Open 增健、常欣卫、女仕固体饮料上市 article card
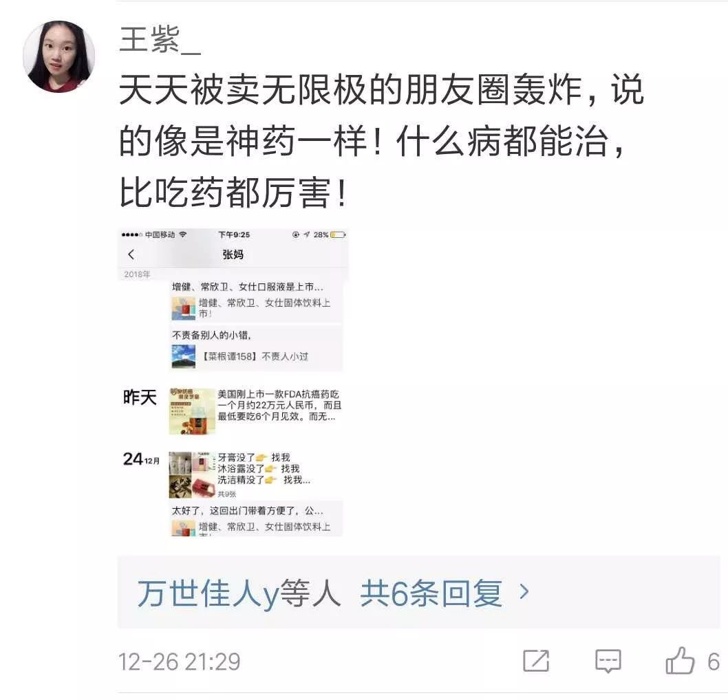 [257, 308]
